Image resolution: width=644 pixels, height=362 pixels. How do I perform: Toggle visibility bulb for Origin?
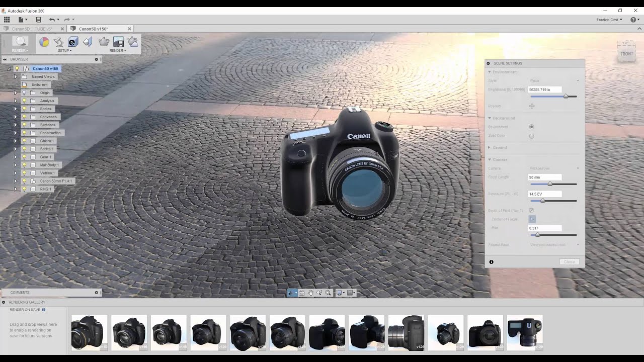pyautogui.click(x=24, y=93)
